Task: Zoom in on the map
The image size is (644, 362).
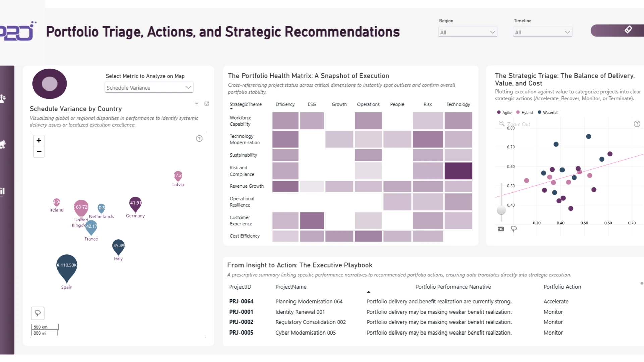Action: pyautogui.click(x=39, y=140)
